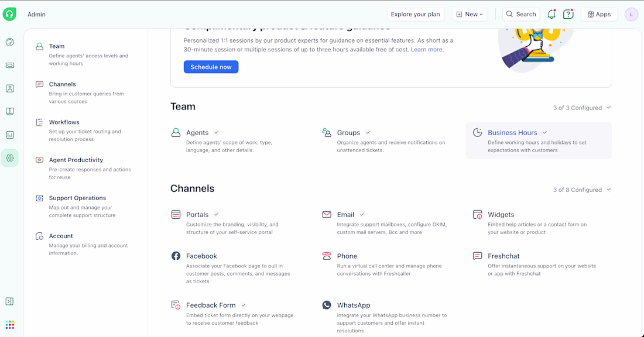The image size is (644, 337).
Task: Open the Freshworks app switcher grid icon
Action: point(10,325)
